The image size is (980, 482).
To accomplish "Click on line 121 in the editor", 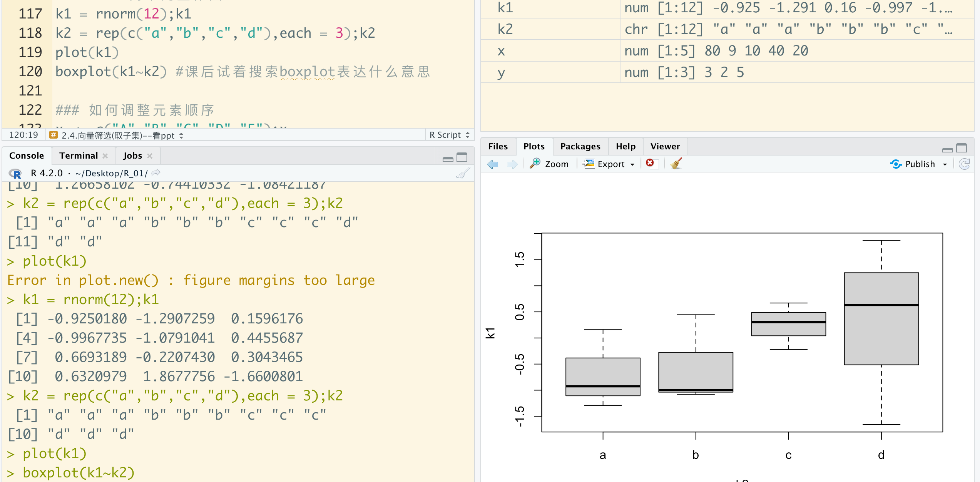I will tap(231, 91).
